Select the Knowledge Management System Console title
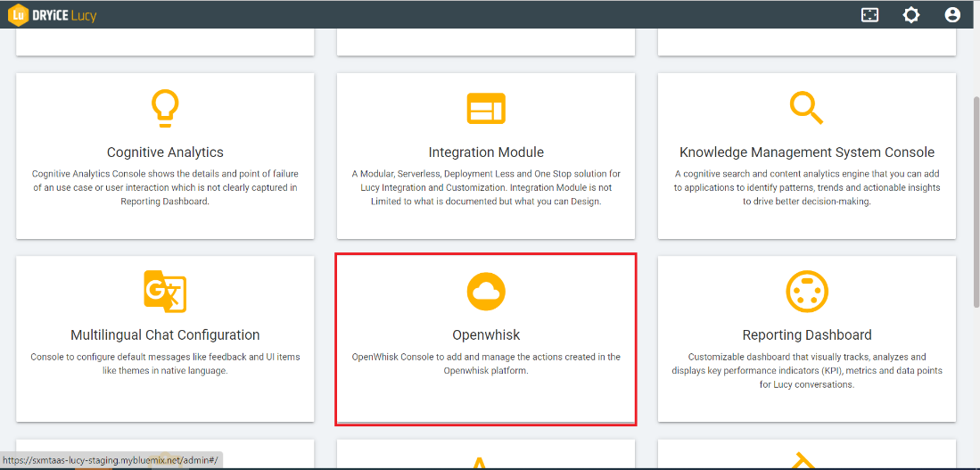The width and height of the screenshot is (980, 470). [x=807, y=153]
